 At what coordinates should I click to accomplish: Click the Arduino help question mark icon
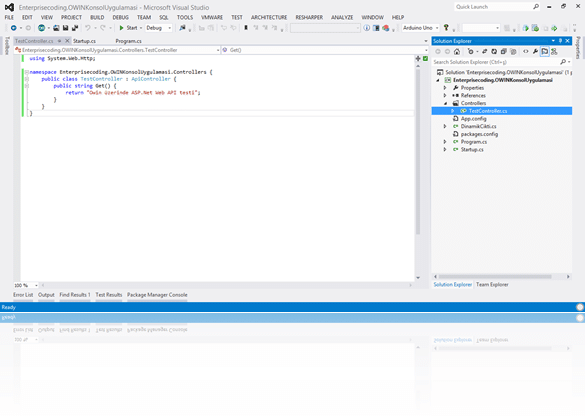[x=446, y=28]
